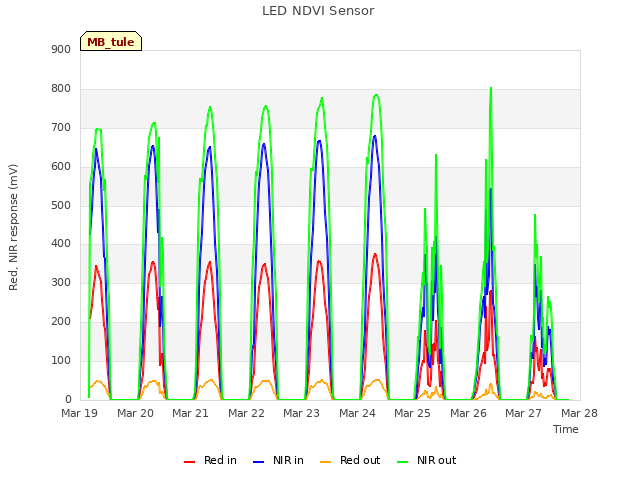This screenshot has width=640, height=480.
Task: Click the 400 y-axis tick label
Action: 61,244
